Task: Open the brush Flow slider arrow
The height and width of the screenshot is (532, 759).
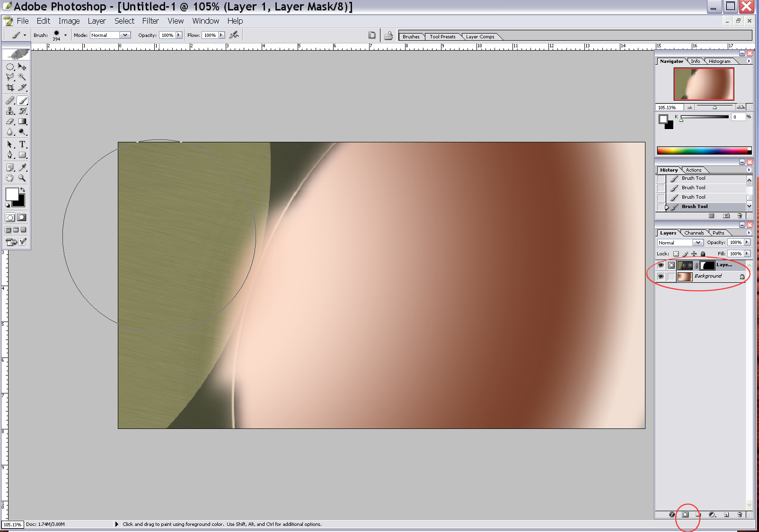Action: tap(221, 35)
